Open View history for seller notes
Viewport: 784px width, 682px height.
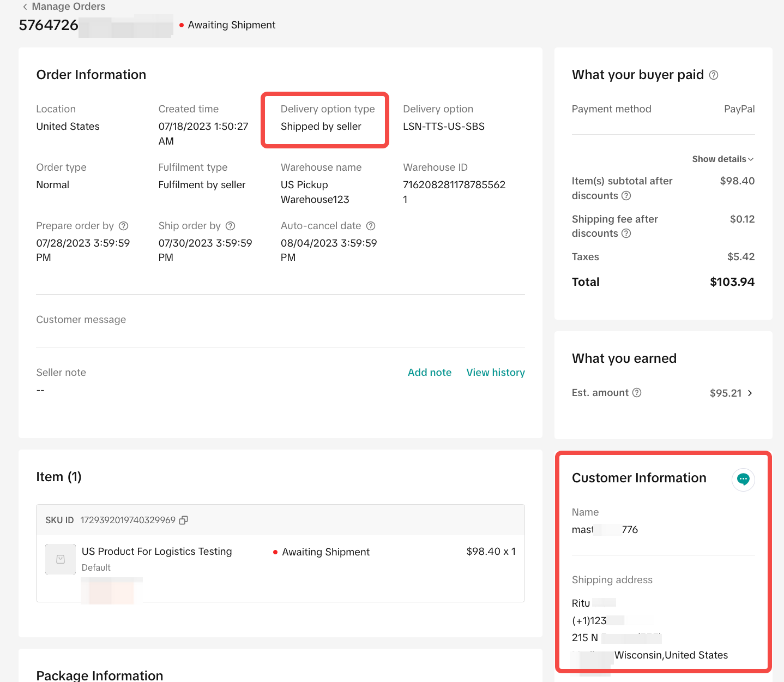click(x=495, y=373)
